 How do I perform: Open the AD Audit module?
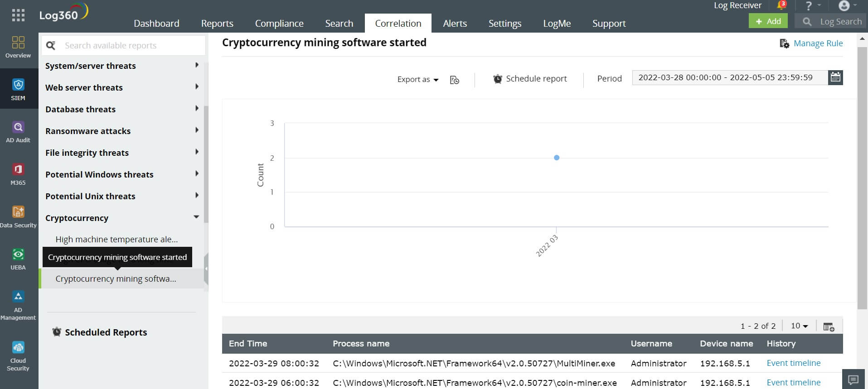tap(18, 131)
